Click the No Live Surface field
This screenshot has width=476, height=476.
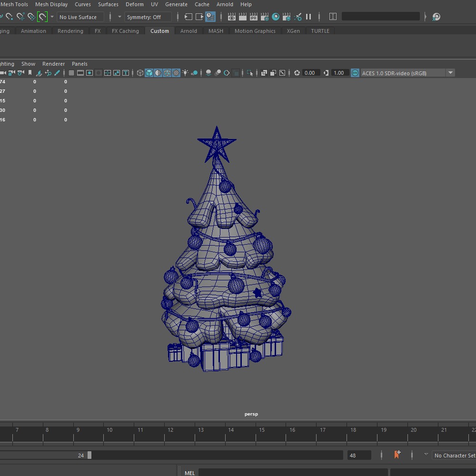(80, 17)
